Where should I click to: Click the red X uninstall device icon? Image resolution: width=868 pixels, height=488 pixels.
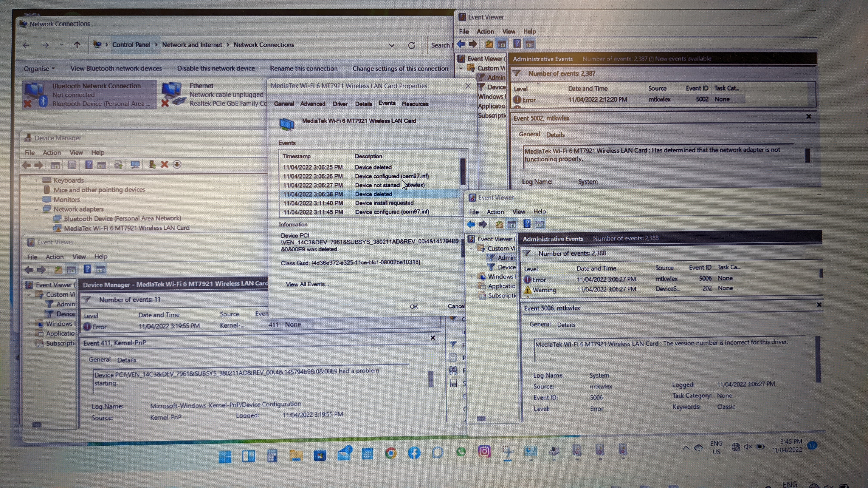(164, 165)
